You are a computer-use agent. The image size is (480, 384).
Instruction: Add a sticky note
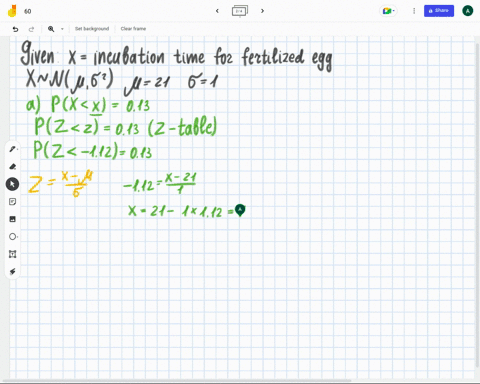13,202
